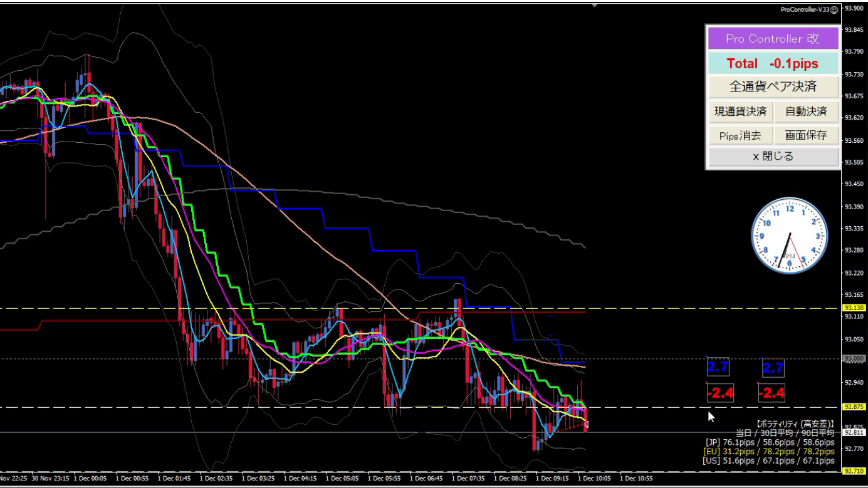Click the 自動決済 button
This screenshot has width=868, height=488.
[806, 112]
